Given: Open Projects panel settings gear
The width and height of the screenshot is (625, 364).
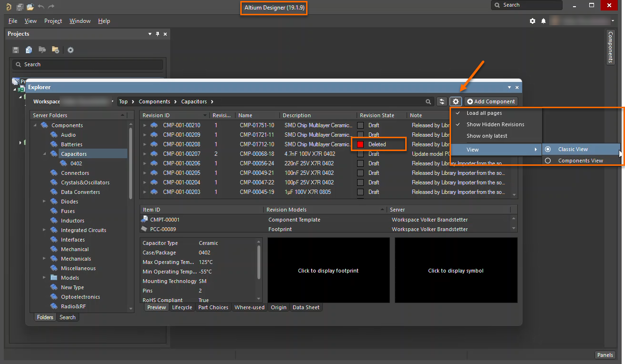Looking at the screenshot, I should tap(71, 50).
